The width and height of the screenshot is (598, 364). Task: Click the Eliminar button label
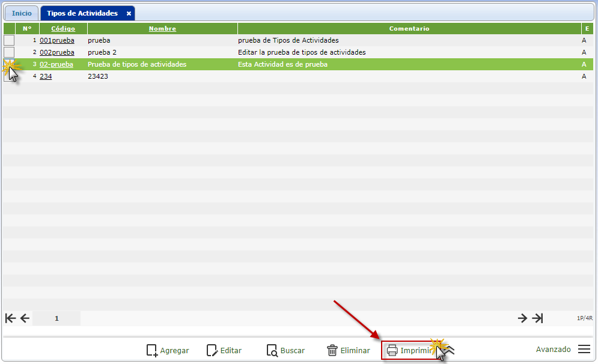coord(355,350)
